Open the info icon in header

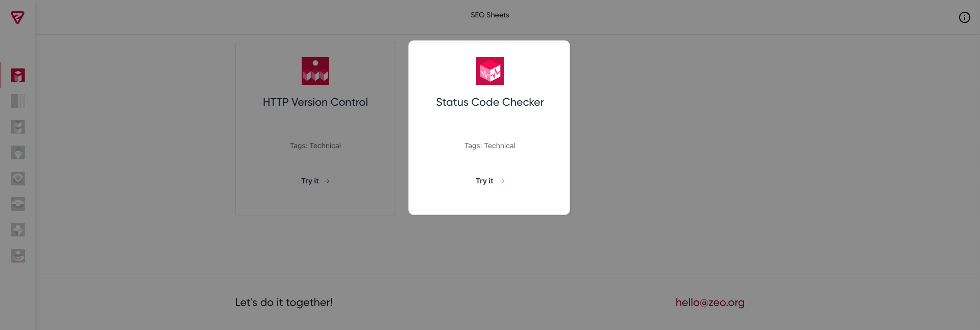pyautogui.click(x=964, y=17)
